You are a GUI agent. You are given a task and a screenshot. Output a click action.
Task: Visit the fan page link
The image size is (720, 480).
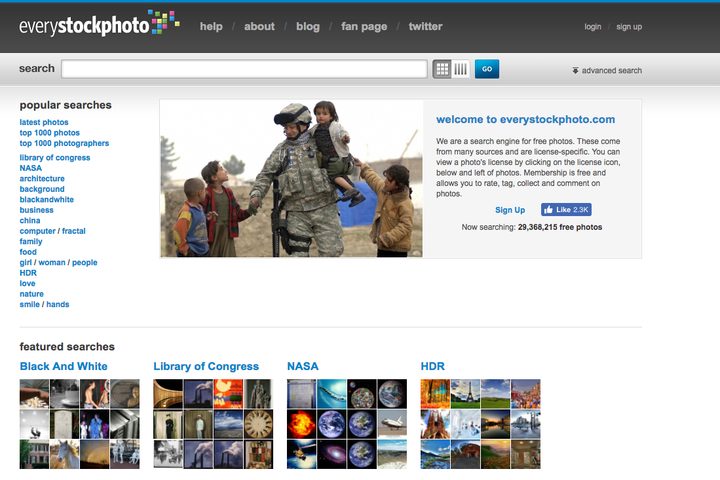coord(364,27)
